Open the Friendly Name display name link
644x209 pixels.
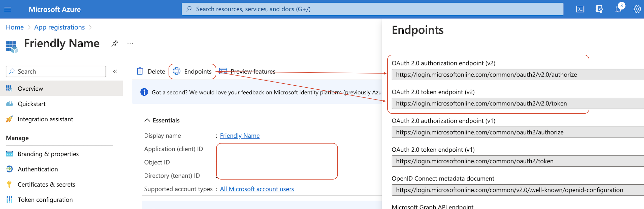pos(240,135)
